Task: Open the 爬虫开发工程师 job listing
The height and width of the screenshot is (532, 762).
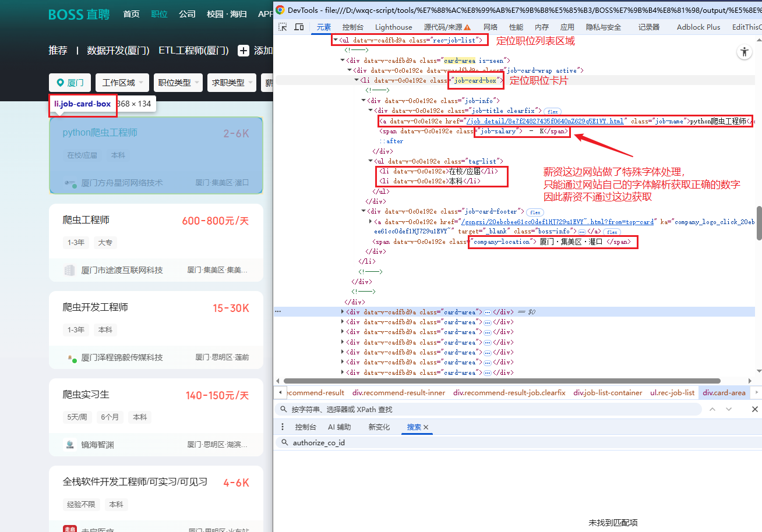Action: point(95,307)
